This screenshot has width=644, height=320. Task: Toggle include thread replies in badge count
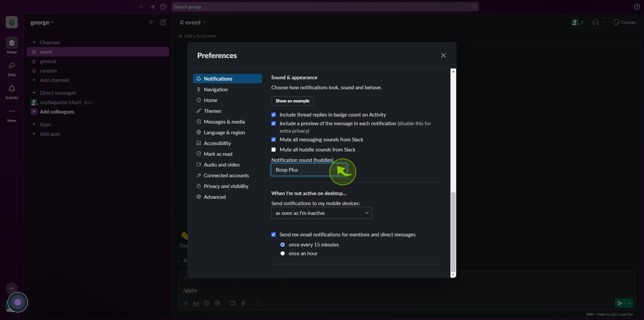tap(273, 115)
